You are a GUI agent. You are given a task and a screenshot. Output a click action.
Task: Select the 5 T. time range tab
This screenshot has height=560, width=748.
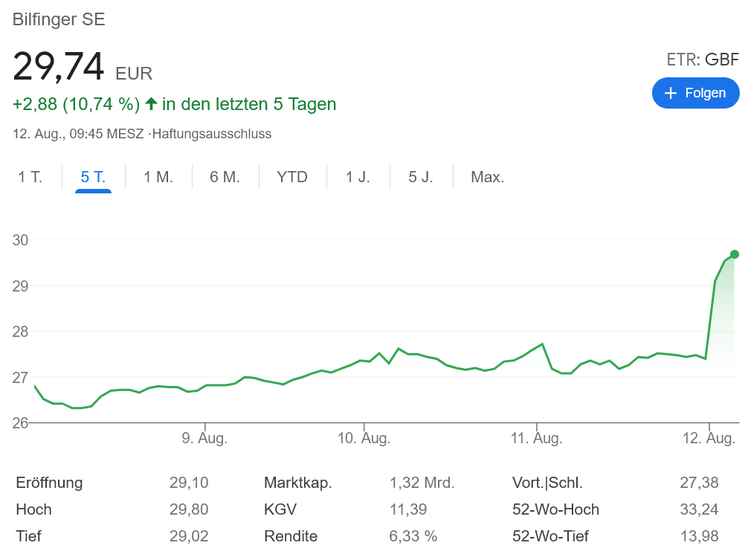coord(93,177)
